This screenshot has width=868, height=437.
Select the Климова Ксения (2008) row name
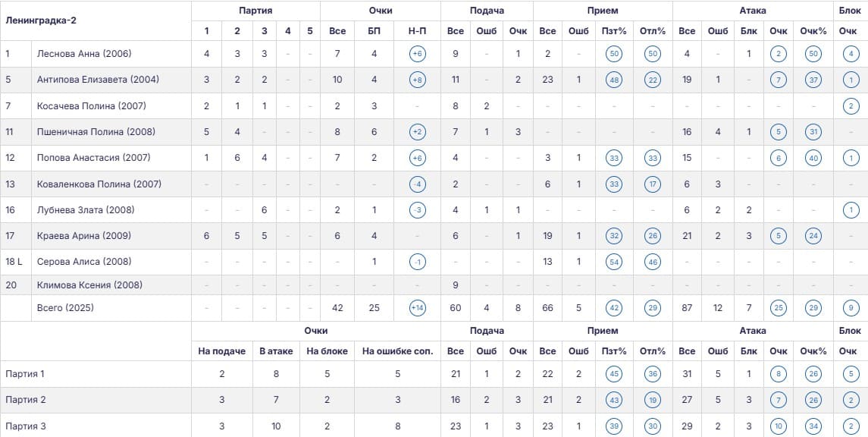[x=89, y=285]
